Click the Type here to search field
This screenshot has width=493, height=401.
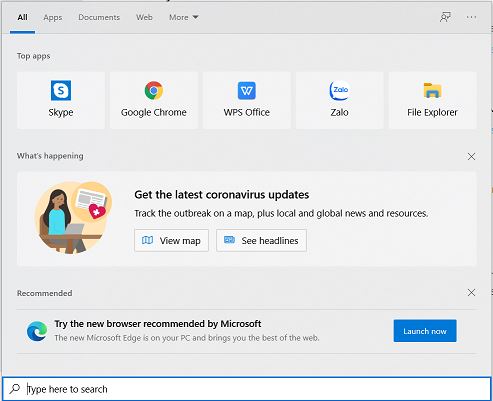click(247, 389)
